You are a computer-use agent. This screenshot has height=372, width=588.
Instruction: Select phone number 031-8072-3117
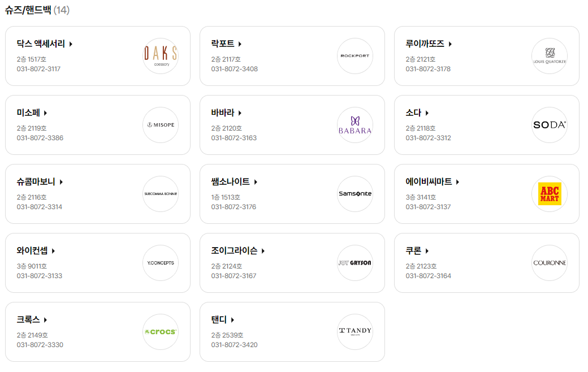(38, 69)
